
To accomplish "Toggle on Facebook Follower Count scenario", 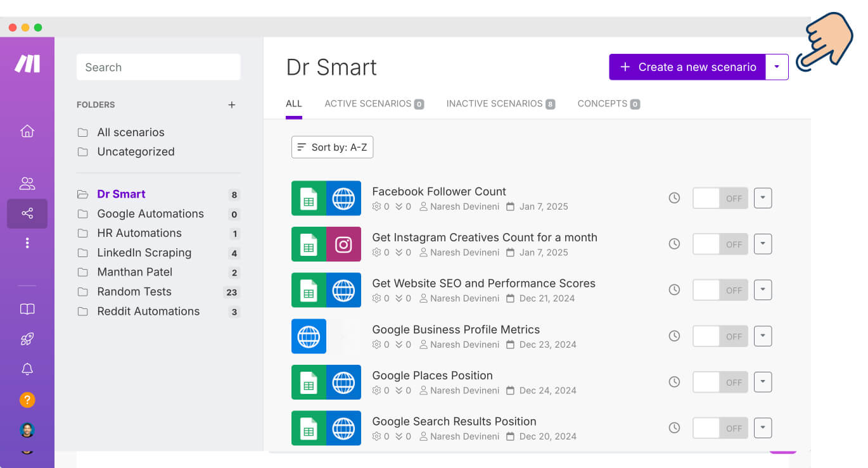I will [720, 198].
